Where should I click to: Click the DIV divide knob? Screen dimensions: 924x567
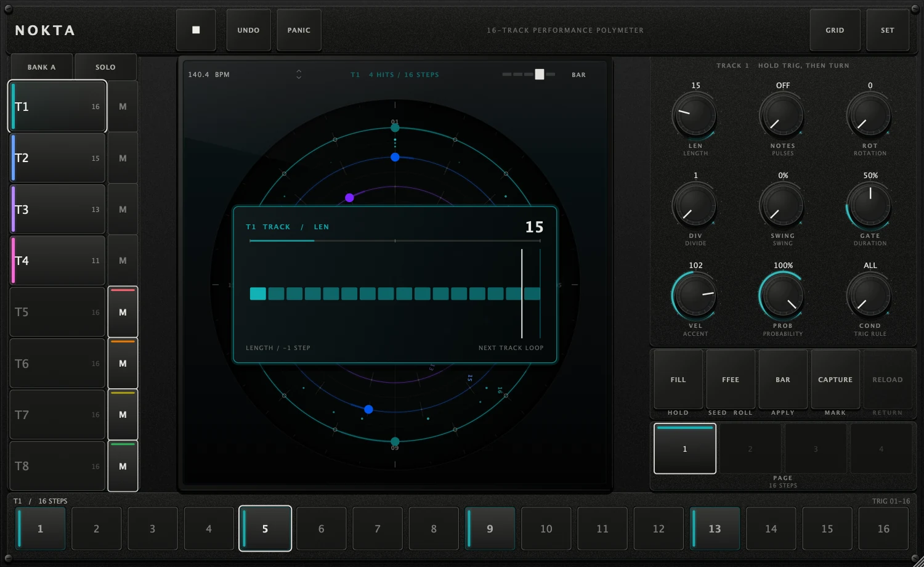pos(695,205)
